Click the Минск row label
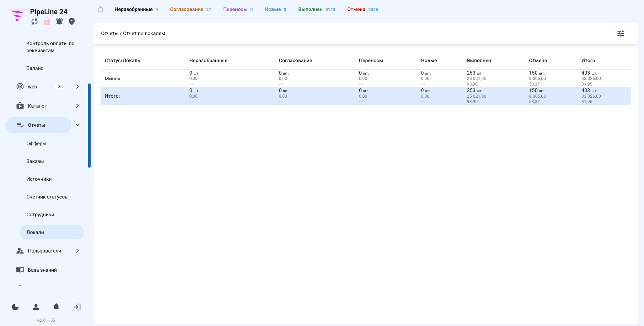 (113, 78)
